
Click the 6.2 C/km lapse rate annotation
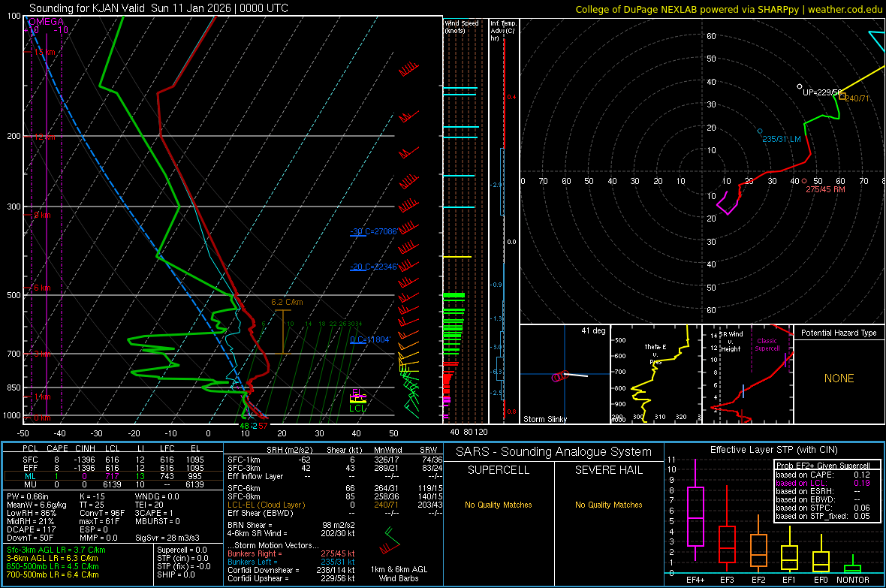(x=287, y=303)
